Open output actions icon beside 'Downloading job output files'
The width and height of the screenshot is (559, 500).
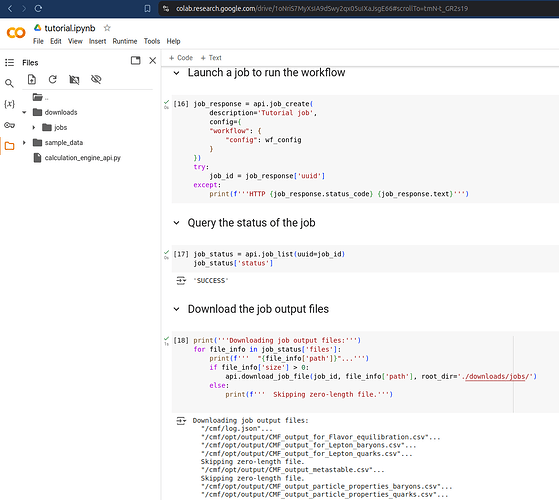181,421
